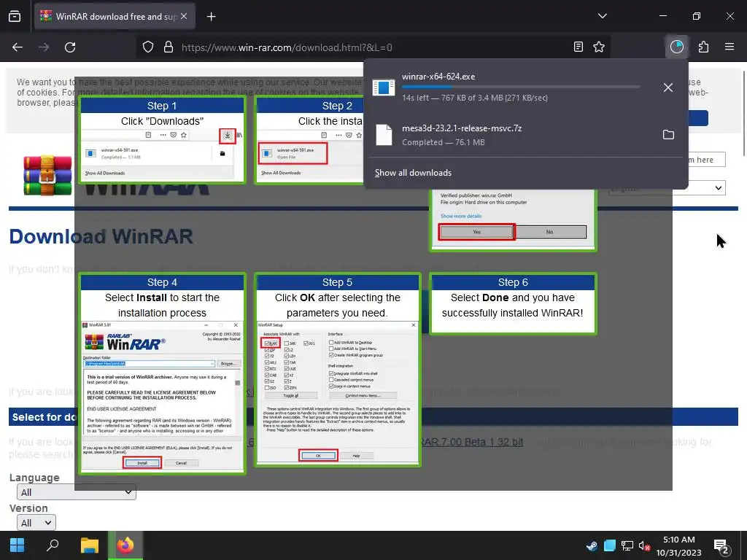Bookmark this page with star icon
Screen dimensions: 747x560
point(599,47)
